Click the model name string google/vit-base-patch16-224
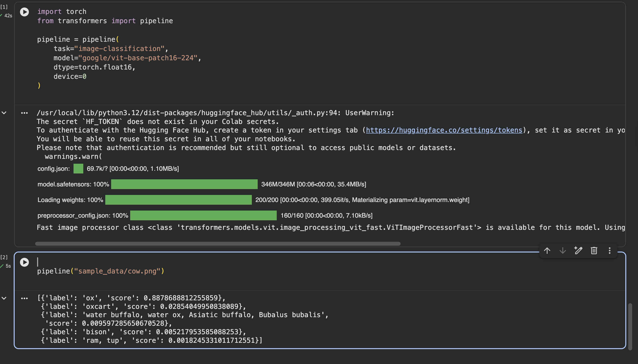 click(138, 58)
